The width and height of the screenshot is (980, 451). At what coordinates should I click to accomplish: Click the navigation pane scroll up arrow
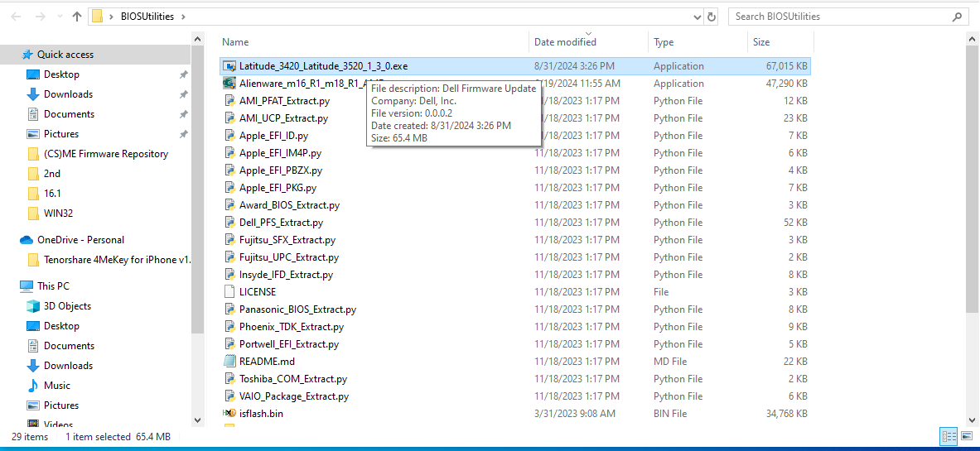pyautogui.click(x=197, y=40)
